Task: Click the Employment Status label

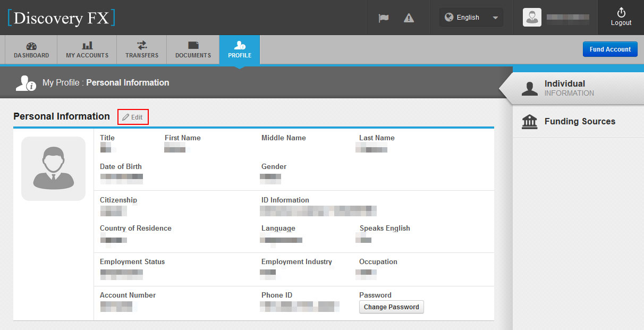Action: (x=132, y=261)
